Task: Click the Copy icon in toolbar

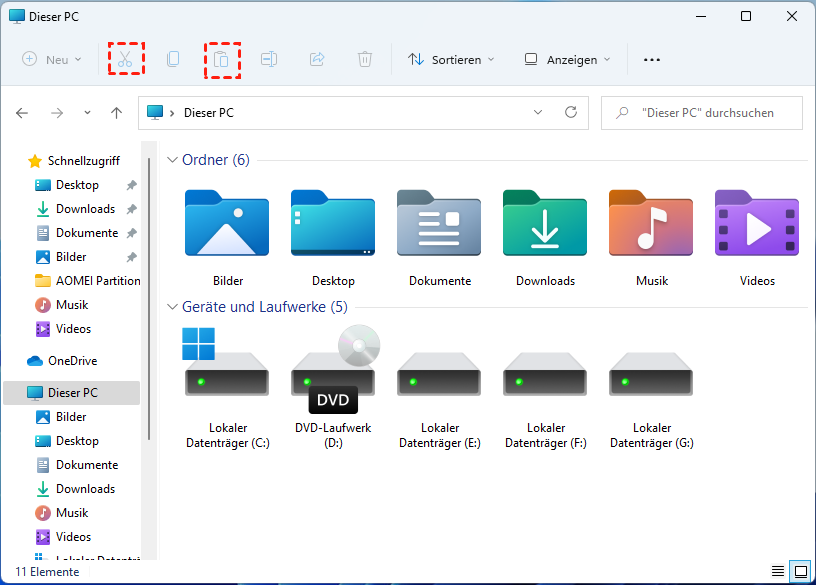Action: tap(173, 59)
